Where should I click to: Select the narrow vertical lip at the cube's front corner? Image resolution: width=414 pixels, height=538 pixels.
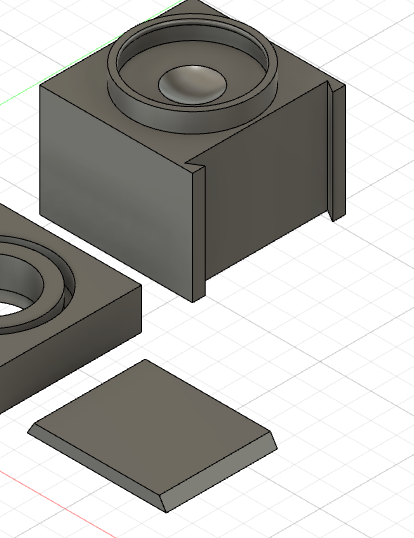coord(199,233)
